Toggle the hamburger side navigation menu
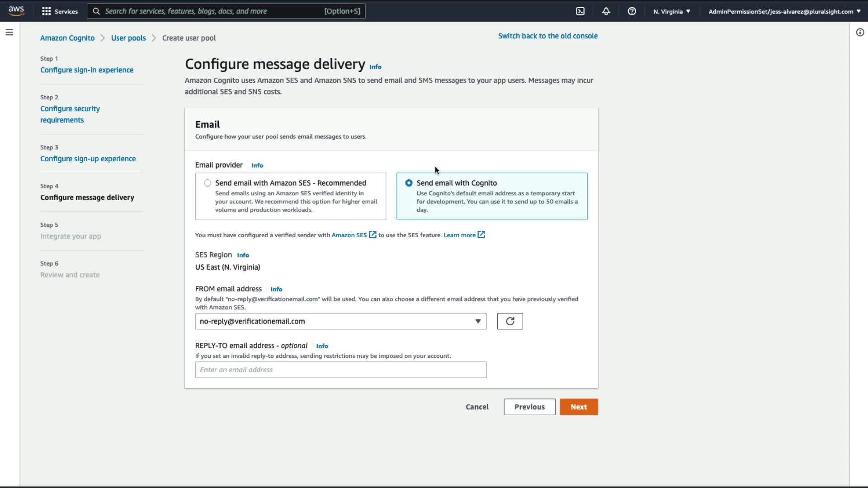Viewport: 868px width, 488px height. tap(9, 32)
